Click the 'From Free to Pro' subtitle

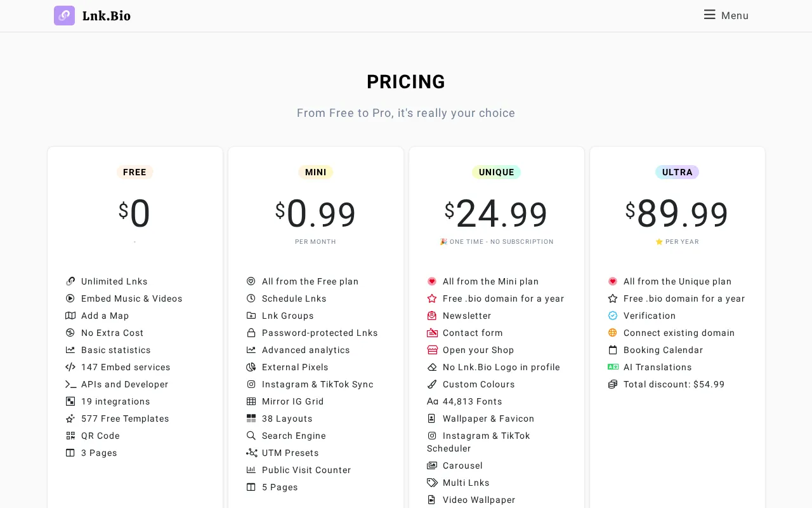pos(406,113)
